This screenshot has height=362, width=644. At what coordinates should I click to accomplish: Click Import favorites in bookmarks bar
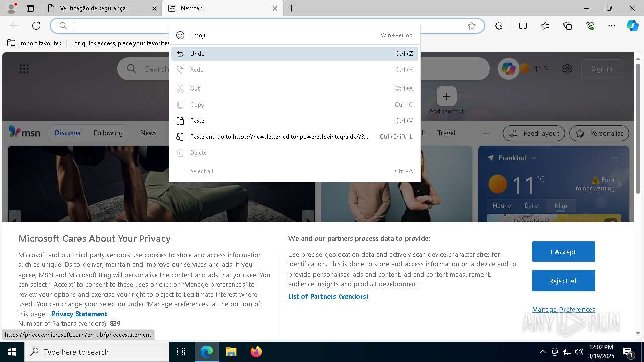tap(34, 43)
